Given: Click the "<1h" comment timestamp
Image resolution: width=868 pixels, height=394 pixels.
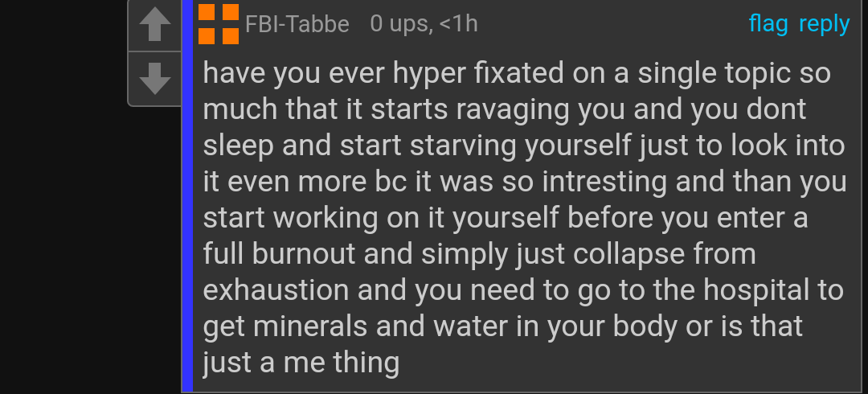Looking at the screenshot, I should 459,24.
